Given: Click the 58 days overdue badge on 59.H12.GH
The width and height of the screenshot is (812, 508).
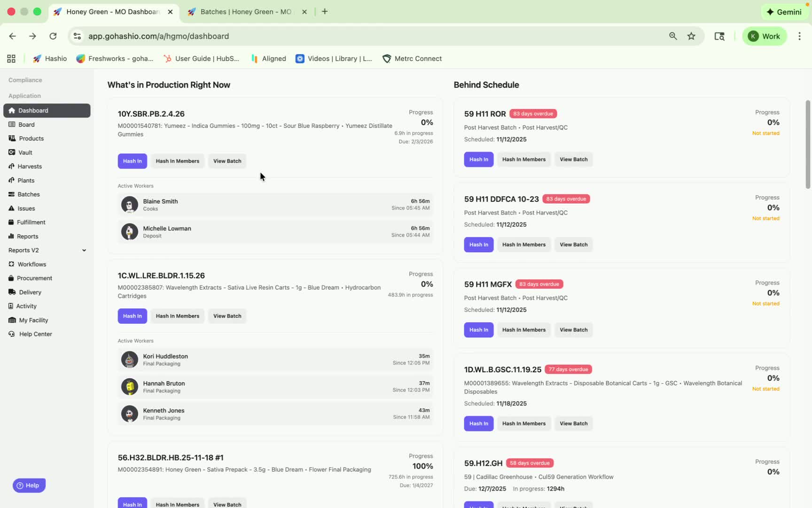Looking at the screenshot, I should pyautogui.click(x=530, y=463).
